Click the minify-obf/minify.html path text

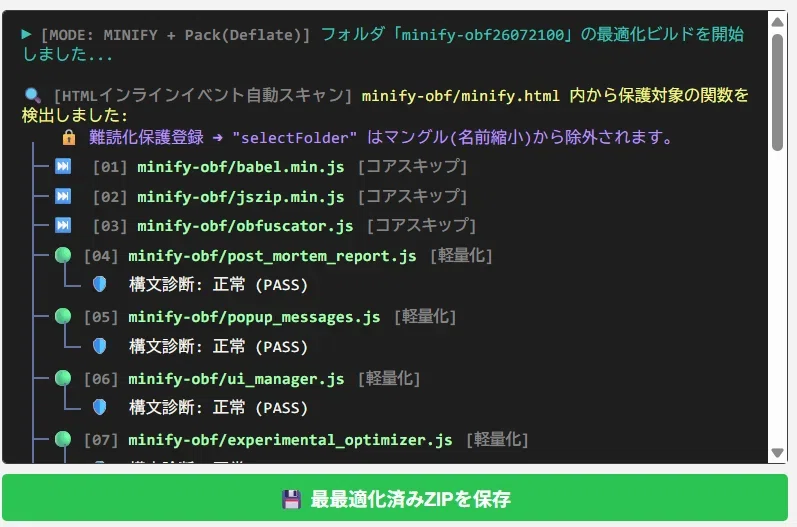(461, 96)
